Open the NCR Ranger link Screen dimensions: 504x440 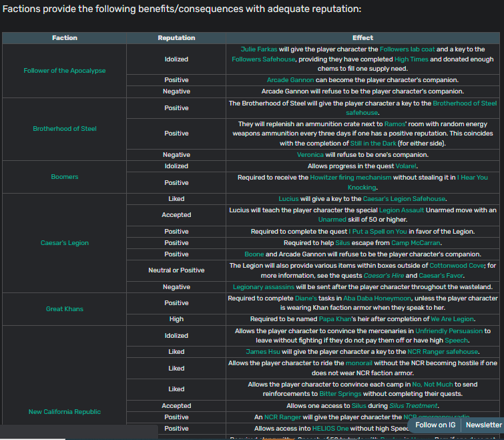click(x=282, y=417)
